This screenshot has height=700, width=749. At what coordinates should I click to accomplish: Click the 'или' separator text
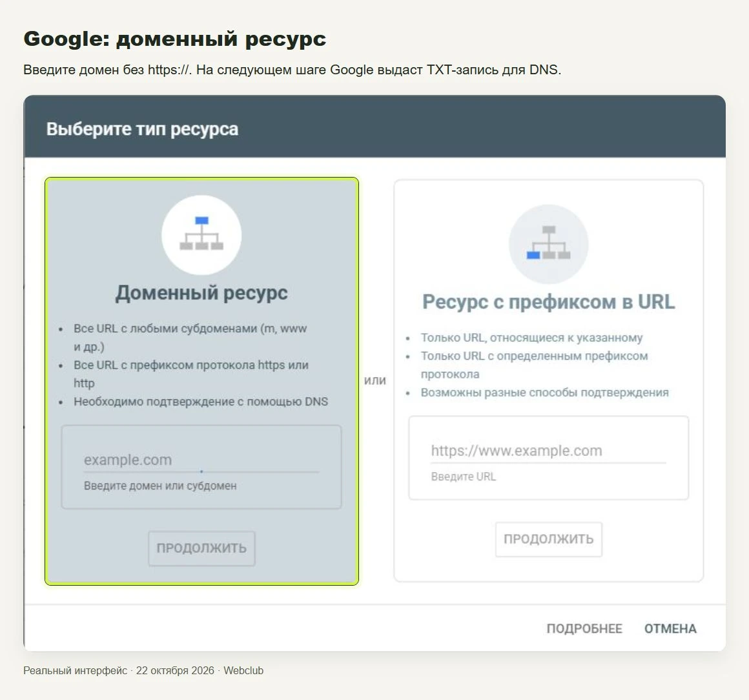(375, 380)
